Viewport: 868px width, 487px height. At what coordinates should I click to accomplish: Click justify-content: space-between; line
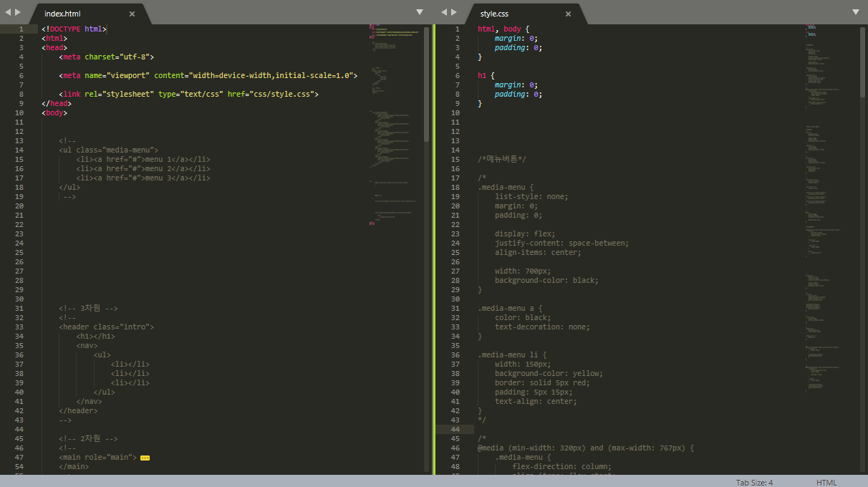tap(562, 243)
